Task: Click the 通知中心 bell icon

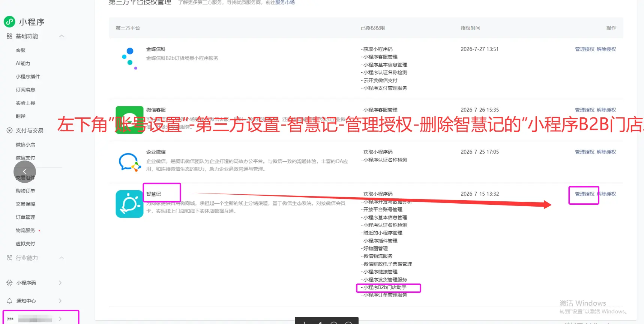Action: [9, 301]
